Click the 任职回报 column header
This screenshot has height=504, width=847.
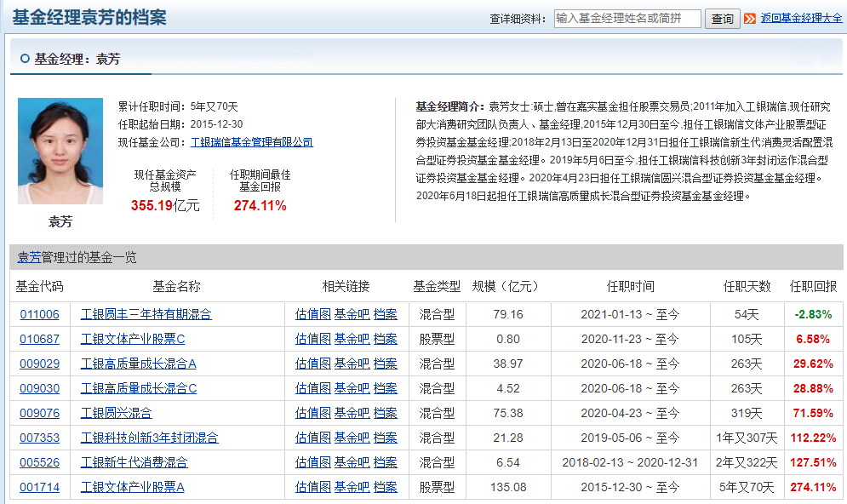pyautogui.click(x=813, y=286)
